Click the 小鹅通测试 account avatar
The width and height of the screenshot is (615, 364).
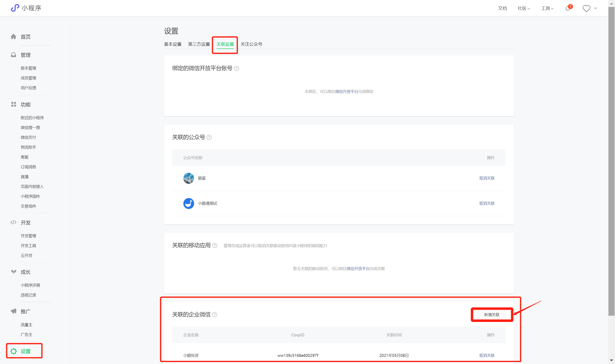tap(189, 203)
